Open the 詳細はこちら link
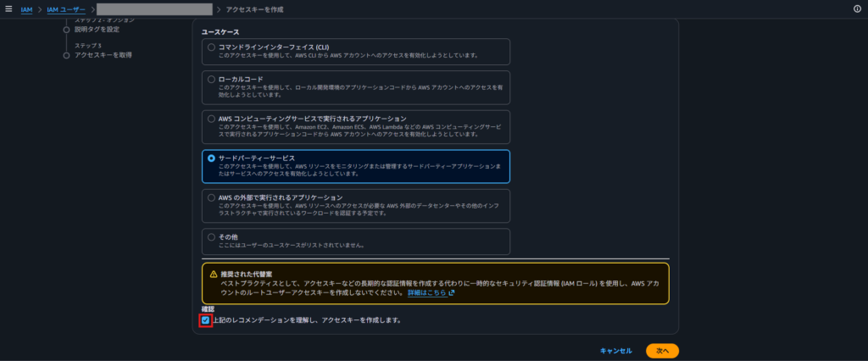The image size is (868, 361). (427, 293)
